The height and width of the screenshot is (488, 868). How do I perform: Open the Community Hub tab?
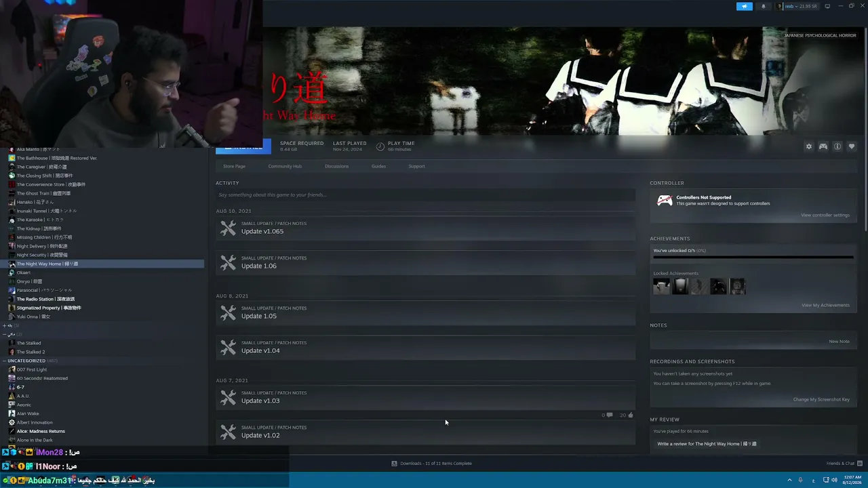285,166
